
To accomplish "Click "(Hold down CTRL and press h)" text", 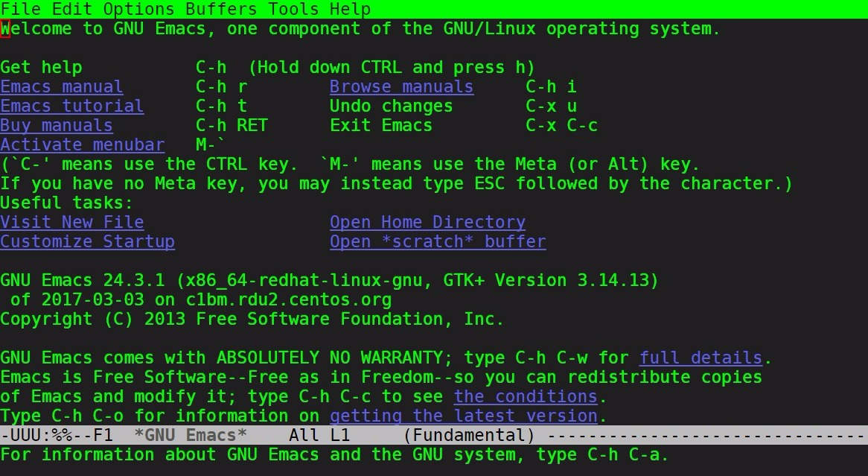I will point(392,68).
